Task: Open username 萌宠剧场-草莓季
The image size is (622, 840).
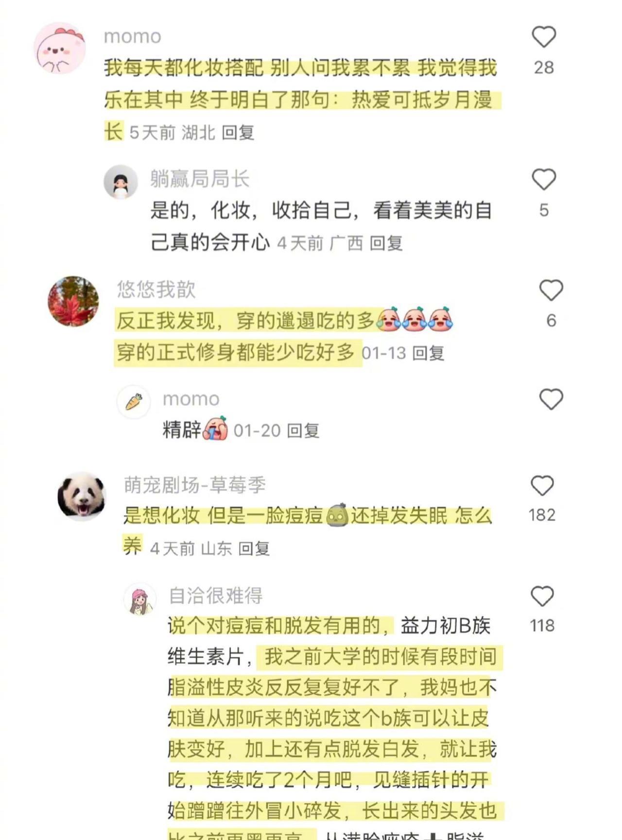Action: [x=195, y=485]
